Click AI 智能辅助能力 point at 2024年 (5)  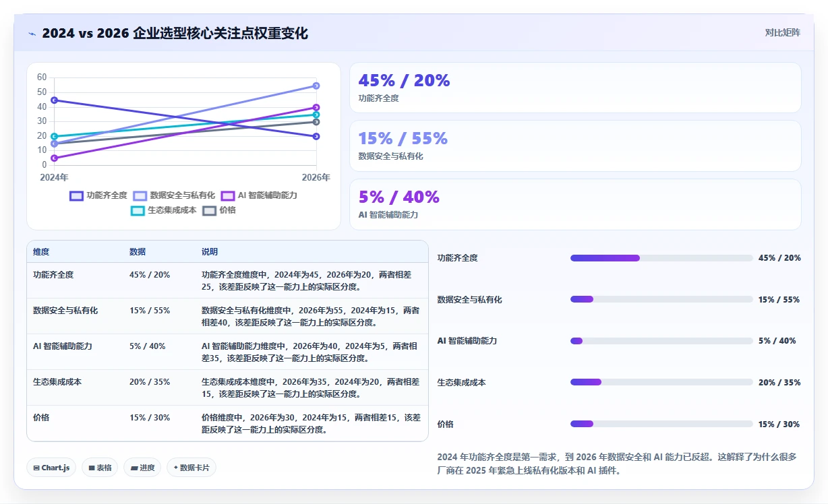[x=54, y=158]
